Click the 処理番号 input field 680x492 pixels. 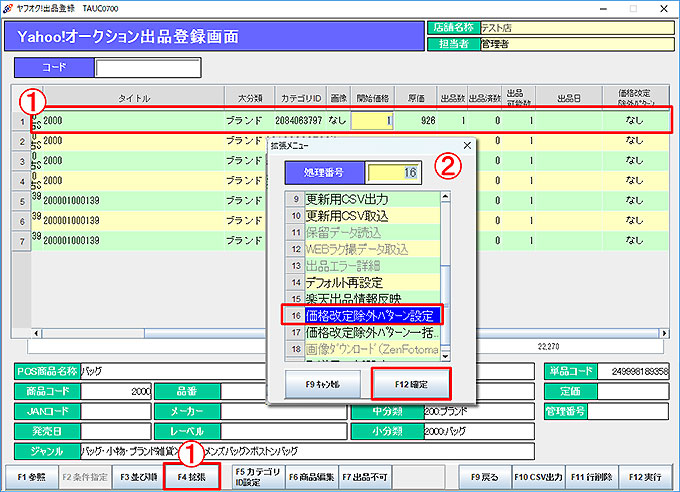click(393, 173)
